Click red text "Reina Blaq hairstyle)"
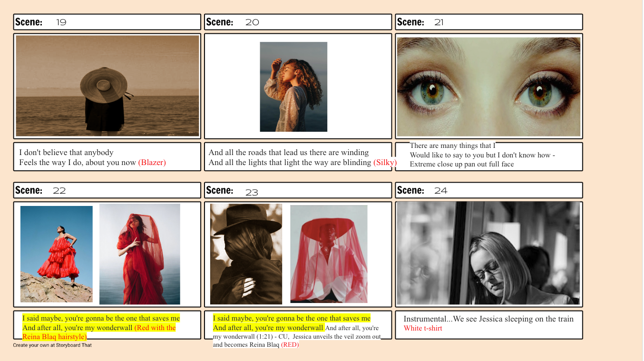 55,337
